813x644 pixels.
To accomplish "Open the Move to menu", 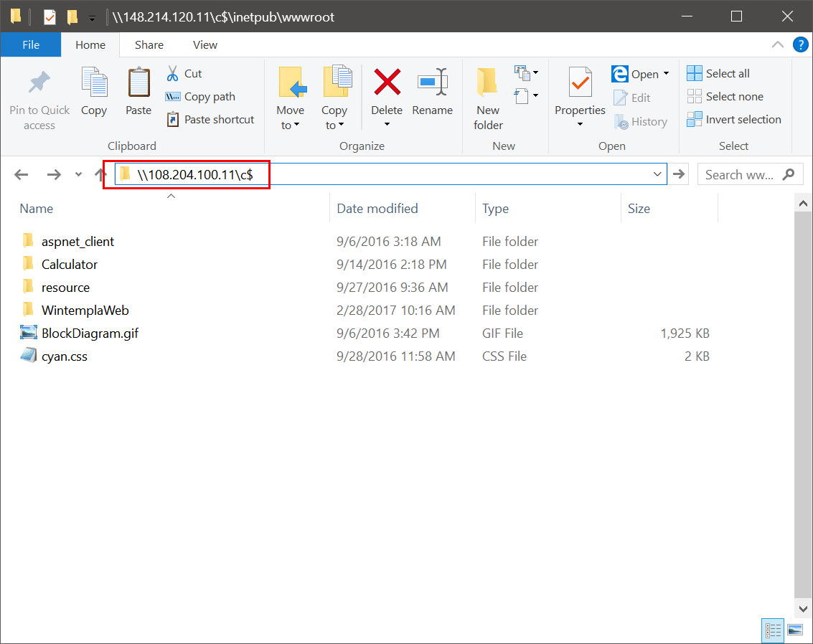I will pyautogui.click(x=291, y=98).
